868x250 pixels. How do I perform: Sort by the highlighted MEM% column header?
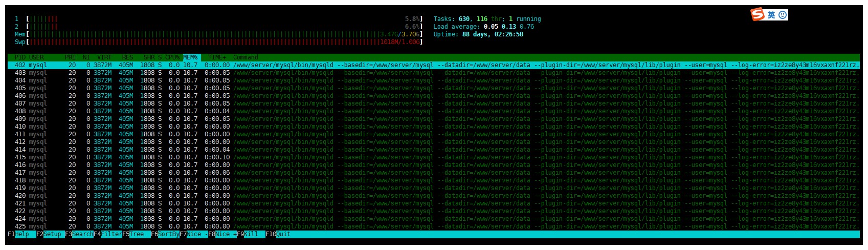click(x=190, y=57)
